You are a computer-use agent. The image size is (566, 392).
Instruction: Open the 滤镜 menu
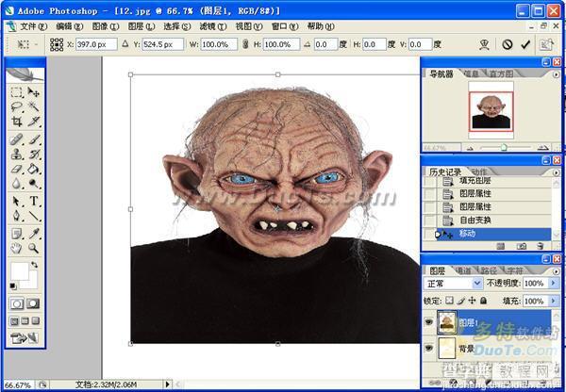point(213,26)
